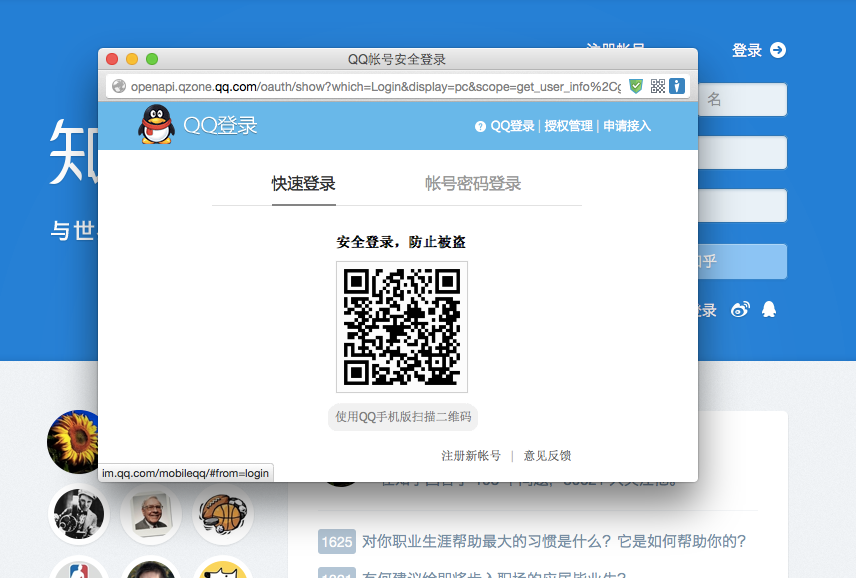Image resolution: width=856 pixels, height=578 pixels.
Task: Click the QQ bell login icon
Action: click(x=768, y=310)
